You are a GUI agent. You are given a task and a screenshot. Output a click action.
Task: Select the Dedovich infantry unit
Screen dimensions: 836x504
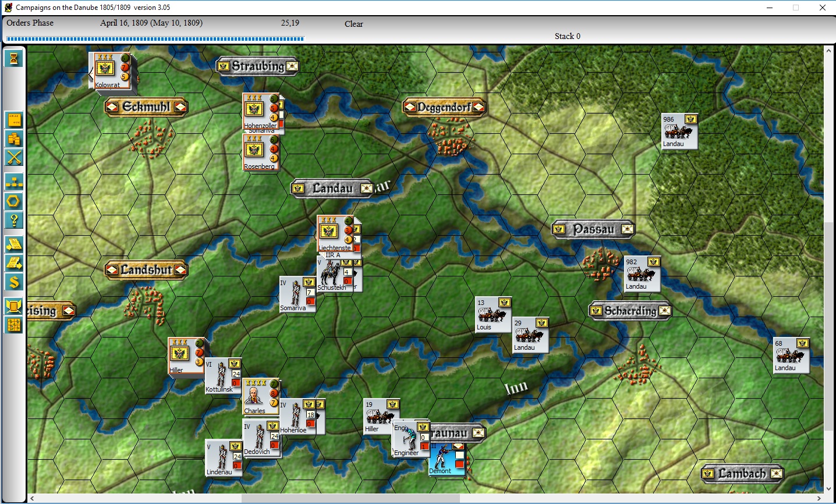tap(261, 437)
